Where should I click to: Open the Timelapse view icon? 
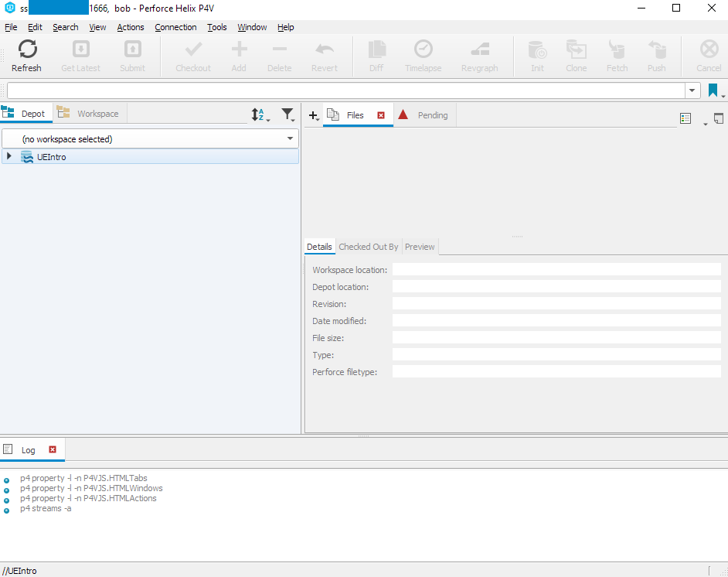click(423, 50)
